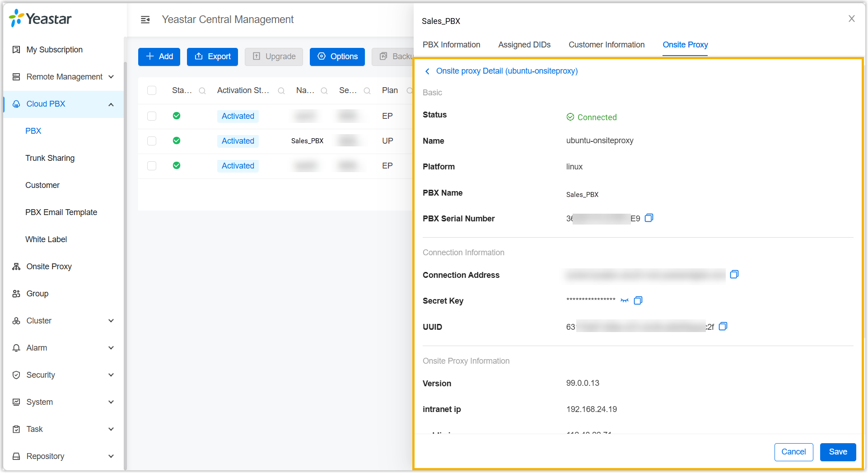Tick the checkbox for Sales_PBX row

pyautogui.click(x=152, y=141)
